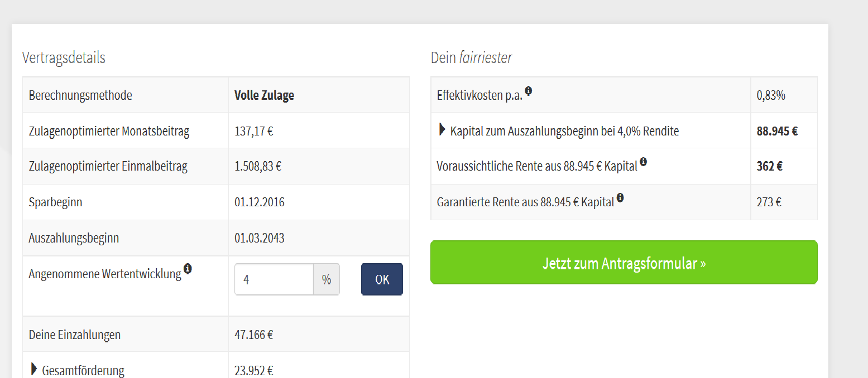
Task: Click the Auszahlungsbeginn date 01.03.2043
Action: click(x=259, y=238)
